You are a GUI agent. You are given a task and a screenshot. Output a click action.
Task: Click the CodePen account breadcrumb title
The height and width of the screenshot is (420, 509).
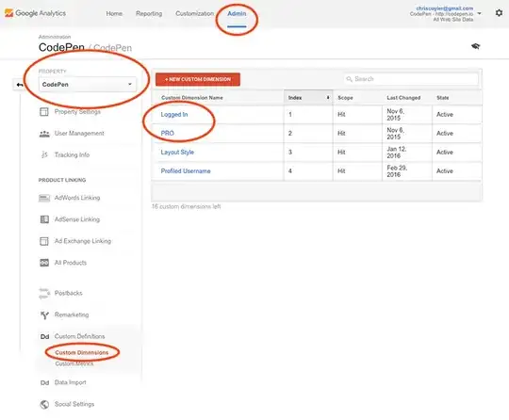coord(61,48)
